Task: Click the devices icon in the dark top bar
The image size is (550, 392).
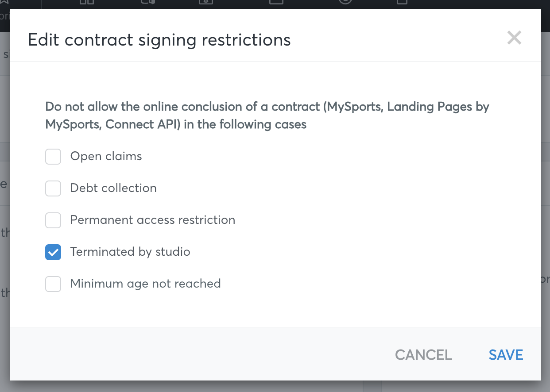Action: click(147, 2)
